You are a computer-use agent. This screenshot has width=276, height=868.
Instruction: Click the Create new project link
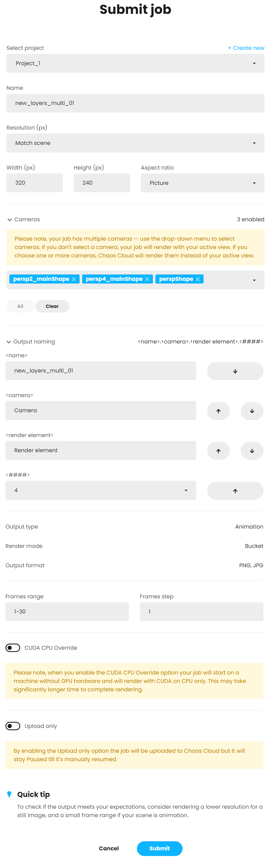pos(246,48)
